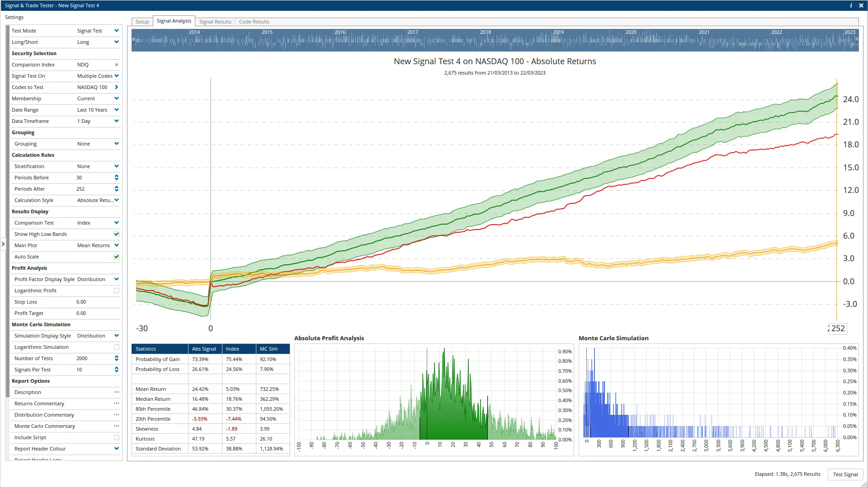Image resolution: width=868 pixels, height=488 pixels.
Task: Click Periods After value 252
Action: tap(80, 189)
